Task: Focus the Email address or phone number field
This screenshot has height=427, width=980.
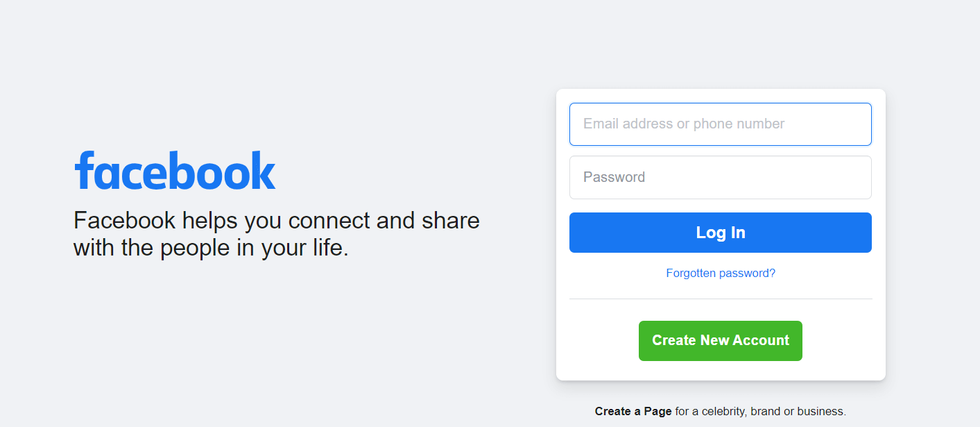Action: [x=721, y=124]
